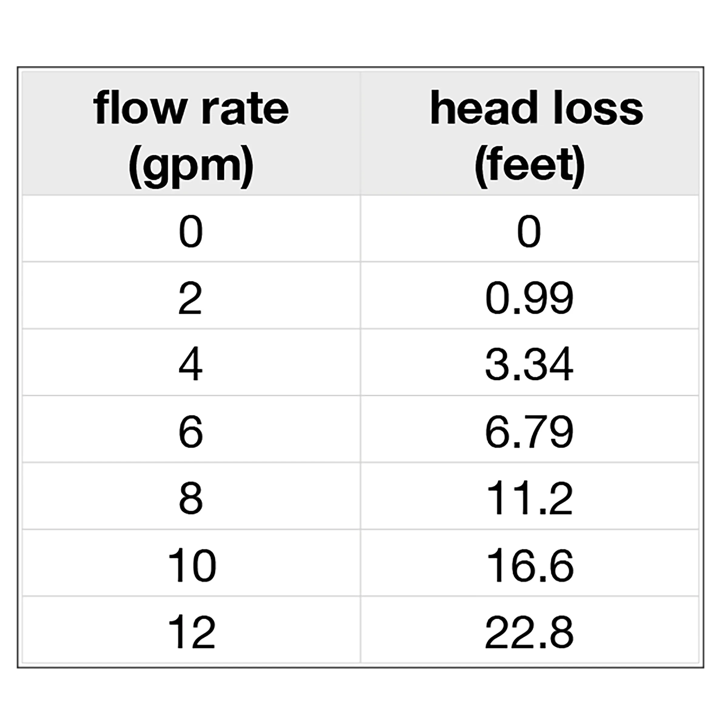Click the 'head loss (feet)' column header
728x728 pixels.
[530, 133]
